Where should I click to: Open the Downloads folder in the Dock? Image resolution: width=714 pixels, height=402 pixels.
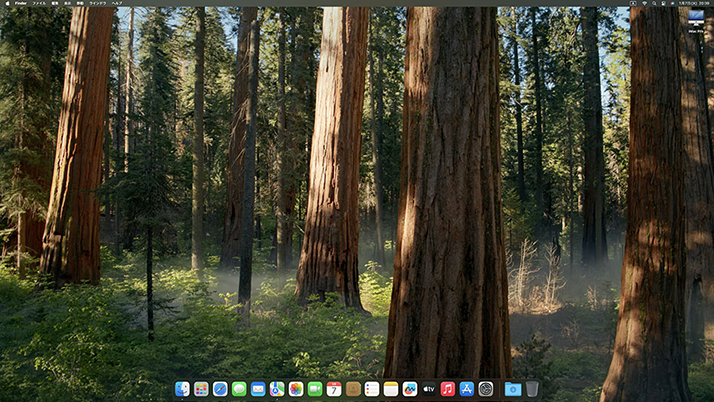513,389
